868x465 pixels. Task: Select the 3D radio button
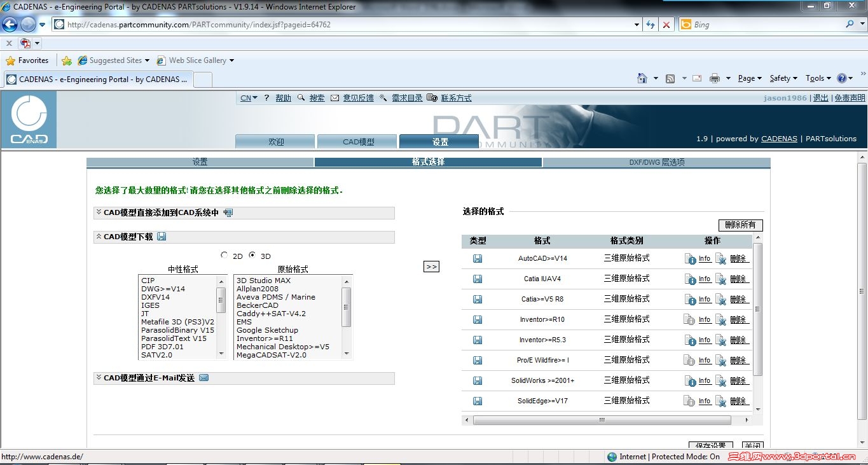click(x=252, y=255)
